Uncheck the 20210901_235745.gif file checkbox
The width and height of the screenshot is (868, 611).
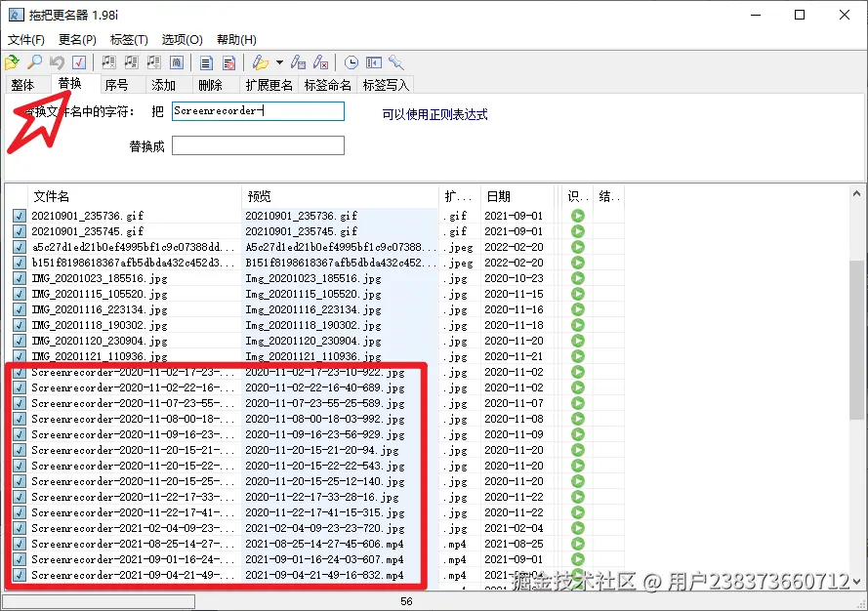click(x=20, y=231)
